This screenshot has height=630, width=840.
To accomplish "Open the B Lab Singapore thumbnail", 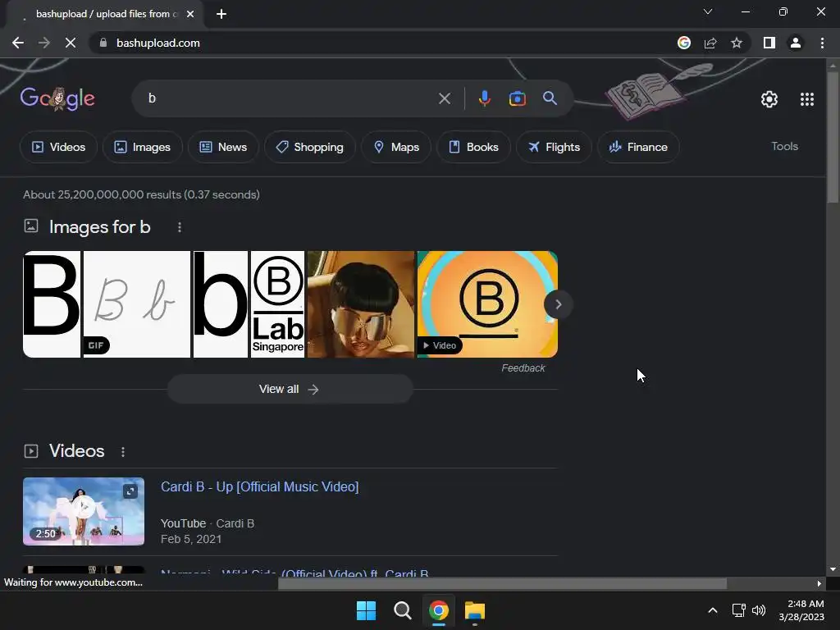I will pyautogui.click(x=277, y=304).
